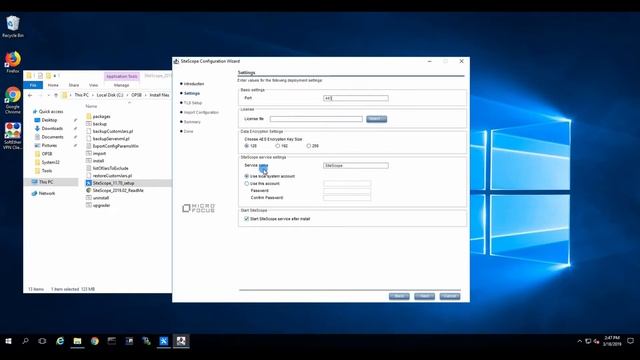
Task: Click This PC in the address breadcrumb
Action: (x=82, y=95)
